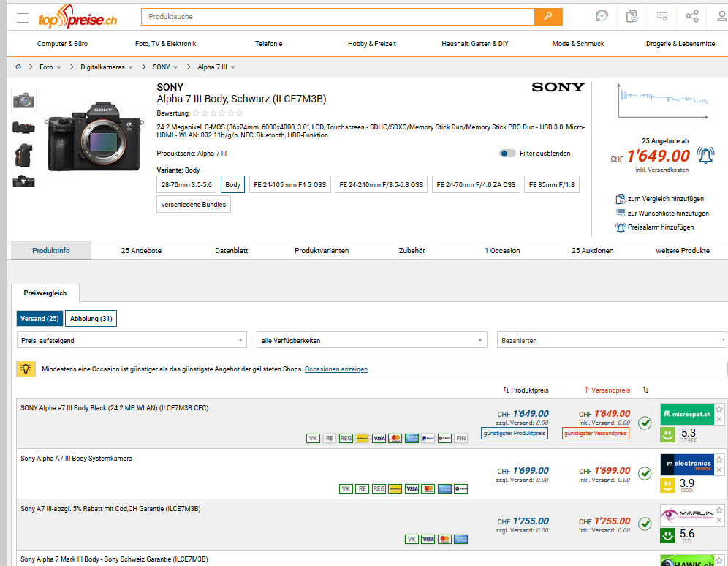The image size is (728, 566).
Task: Star the microspot.ch shop as favorite
Action: (719, 409)
